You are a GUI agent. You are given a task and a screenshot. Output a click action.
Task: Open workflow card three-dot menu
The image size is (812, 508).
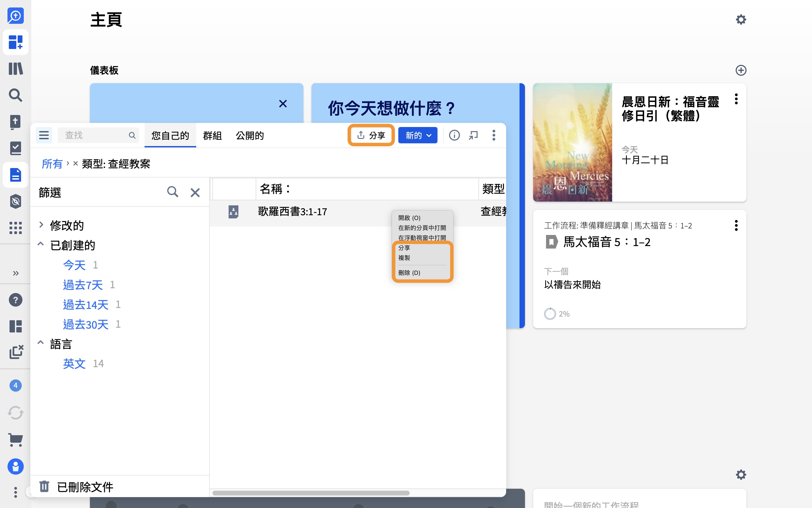point(736,225)
